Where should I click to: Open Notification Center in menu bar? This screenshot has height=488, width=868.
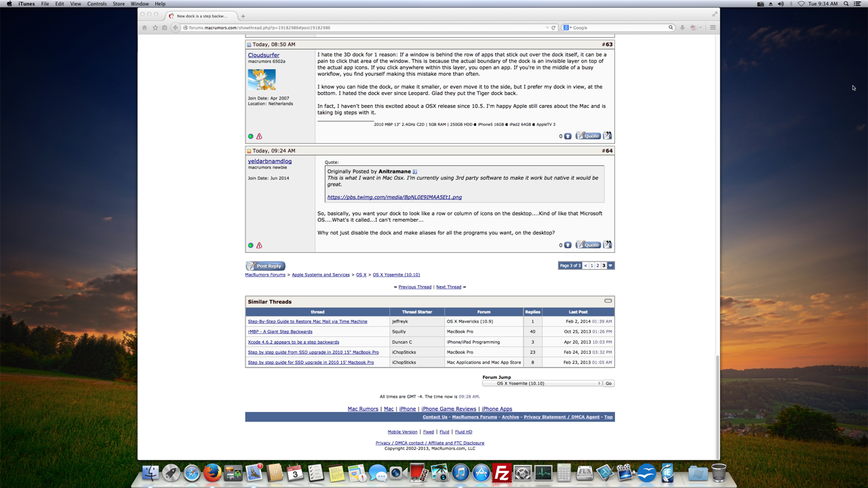(x=858, y=4)
